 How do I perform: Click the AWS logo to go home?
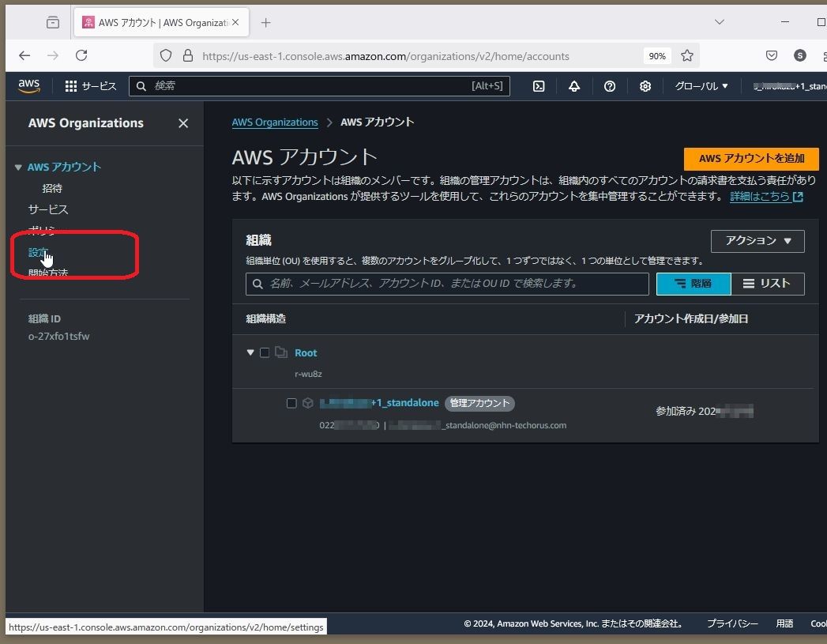point(28,85)
